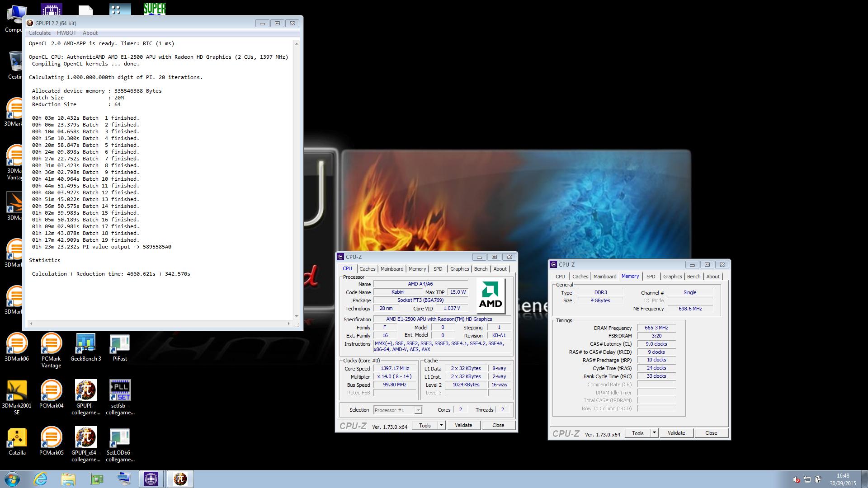Open the 3DMark06 desktop shortcut

[x=17, y=347]
